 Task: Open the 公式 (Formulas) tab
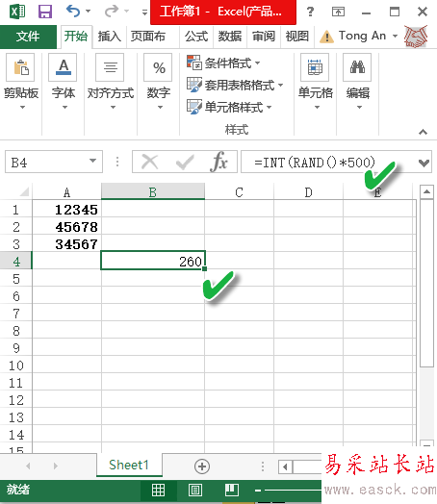click(x=196, y=37)
